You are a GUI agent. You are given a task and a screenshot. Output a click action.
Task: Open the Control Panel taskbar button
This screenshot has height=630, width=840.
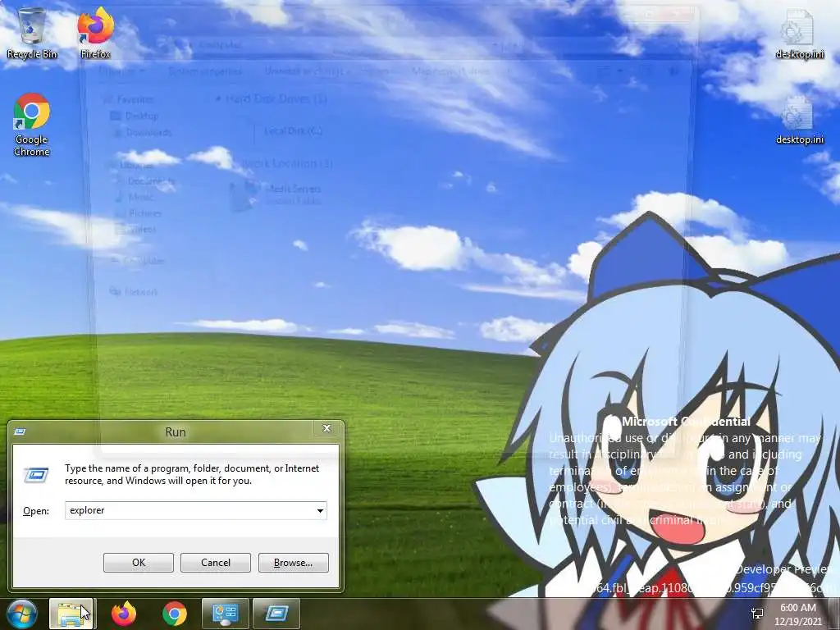pyautogui.click(x=225, y=614)
